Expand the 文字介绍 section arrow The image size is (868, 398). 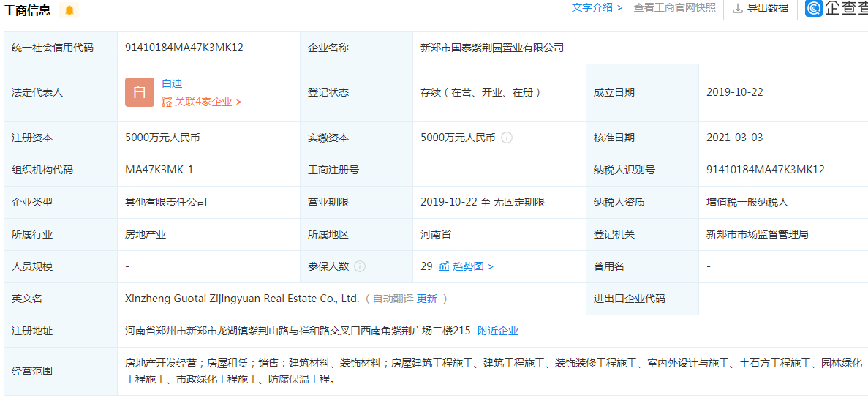tap(619, 8)
